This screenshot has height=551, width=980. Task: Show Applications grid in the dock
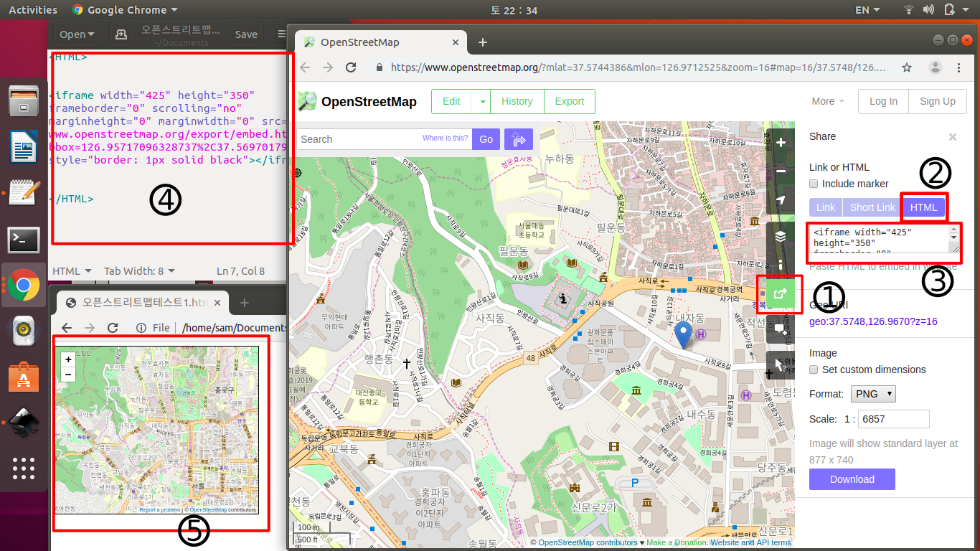[23, 468]
